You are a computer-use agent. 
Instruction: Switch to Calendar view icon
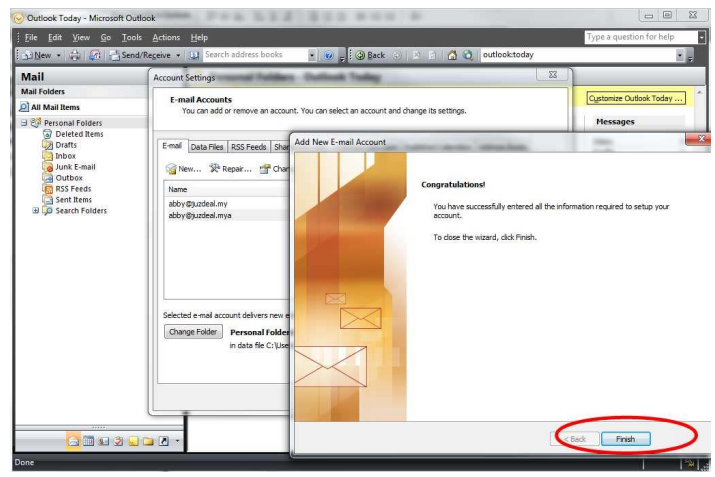(88, 441)
